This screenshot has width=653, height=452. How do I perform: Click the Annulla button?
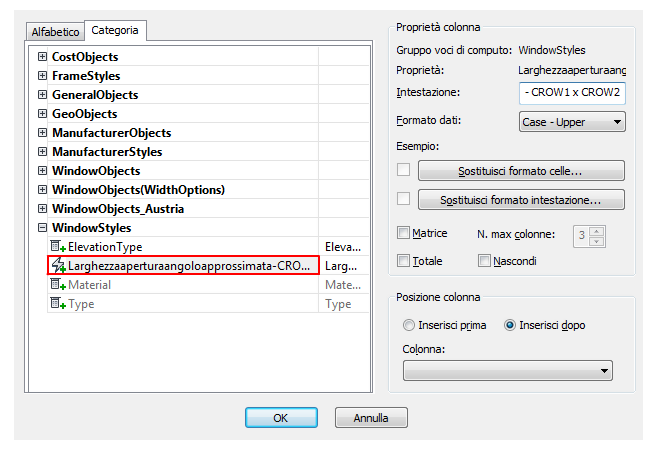click(371, 417)
